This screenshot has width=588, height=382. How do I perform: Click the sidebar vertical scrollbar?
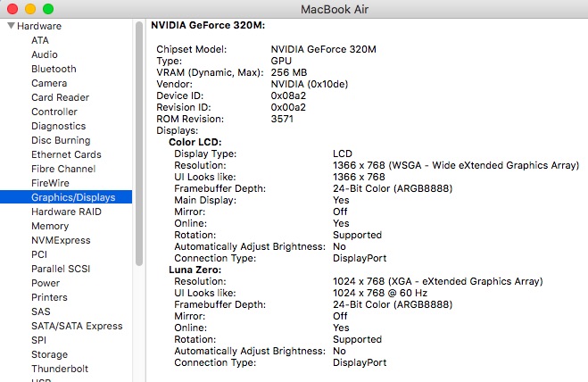(x=139, y=144)
